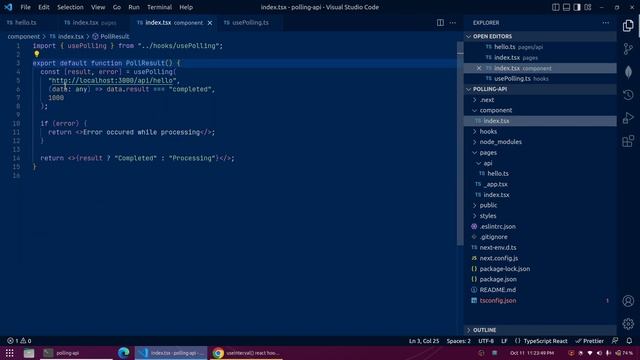Collapse the POLLING-API folder section
640x360 pixels.
[x=540, y=89]
